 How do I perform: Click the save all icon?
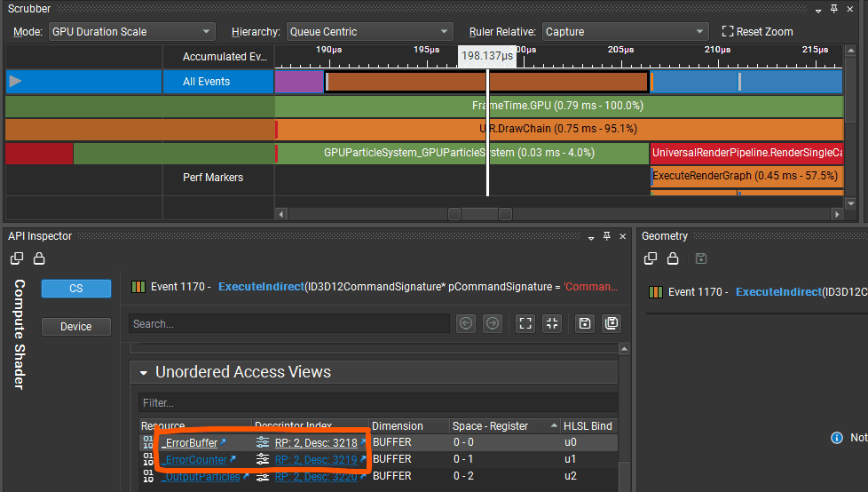[612, 323]
